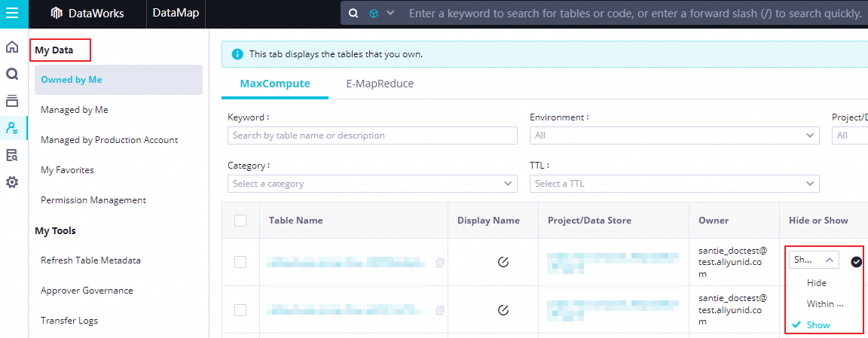Screen dimensions: 868x338
Task: Open the Category dropdown
Action: point(372,183)
